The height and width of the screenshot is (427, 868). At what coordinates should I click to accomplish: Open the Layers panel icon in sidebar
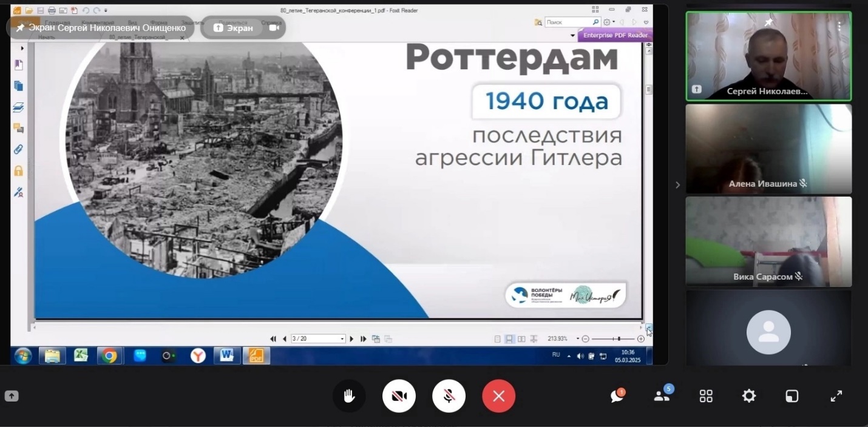coord(19,107)
